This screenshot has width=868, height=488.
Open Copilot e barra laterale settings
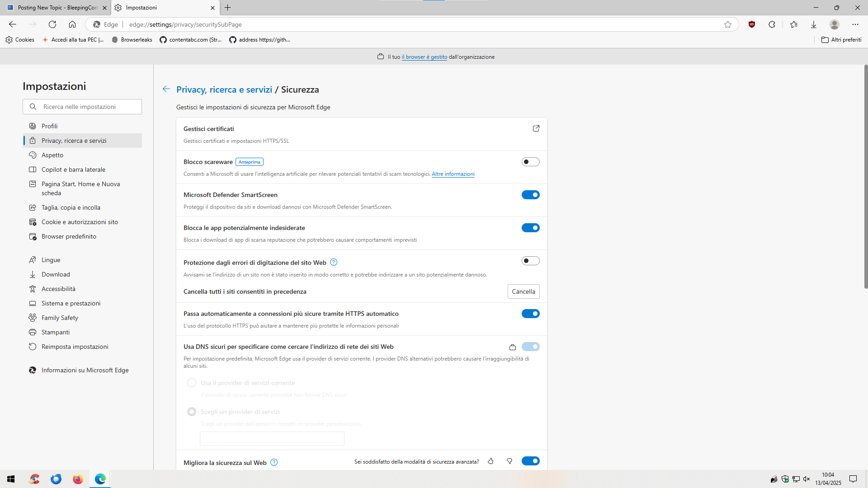(82, 169)
